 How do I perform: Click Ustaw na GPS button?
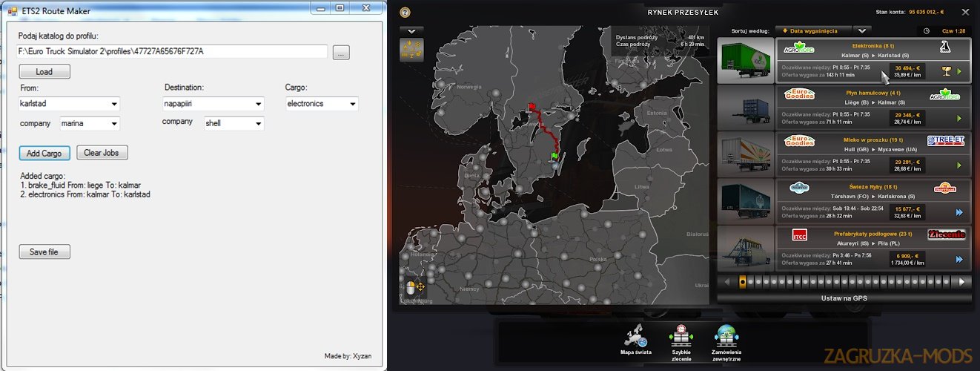tap(843, 298)
